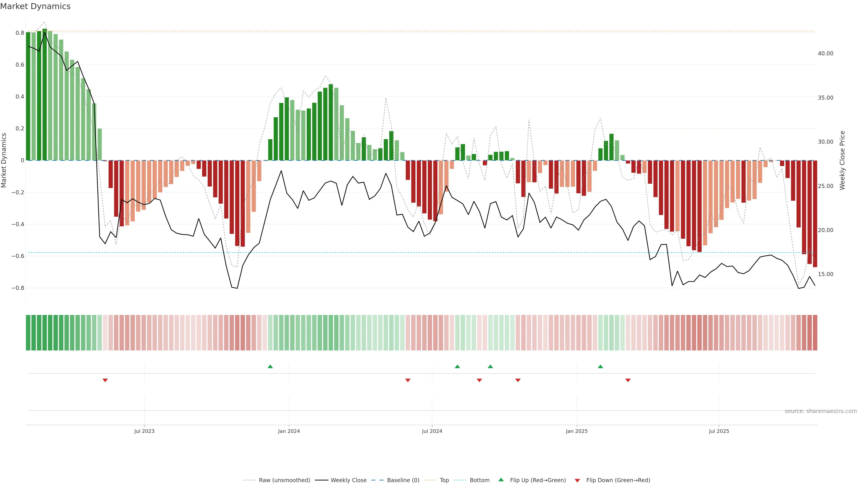This screenshot has height=488, width=868.
Task: Click the Weekly Close Price axis title
Action: [842, 160]
